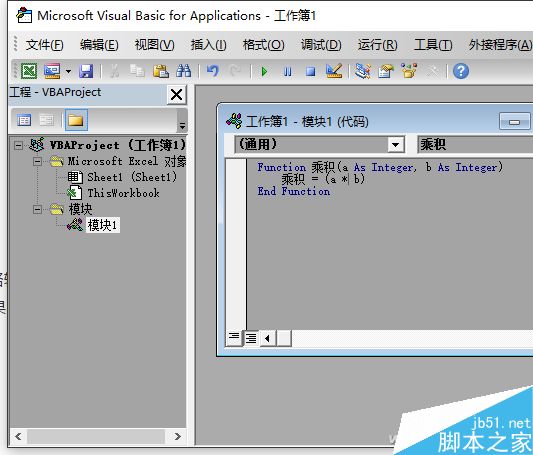
Task: Open the 文件(F) menu
Action: [x=45, y=45]
